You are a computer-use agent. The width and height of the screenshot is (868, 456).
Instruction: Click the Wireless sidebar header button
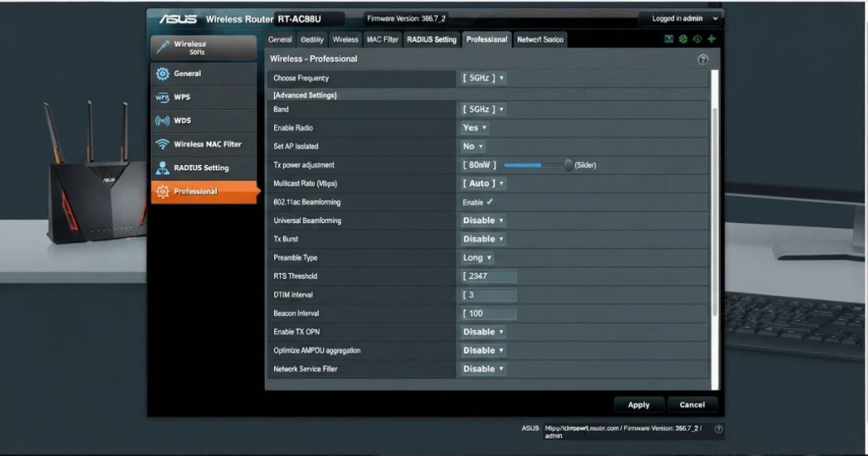click(x=204, y=48)
